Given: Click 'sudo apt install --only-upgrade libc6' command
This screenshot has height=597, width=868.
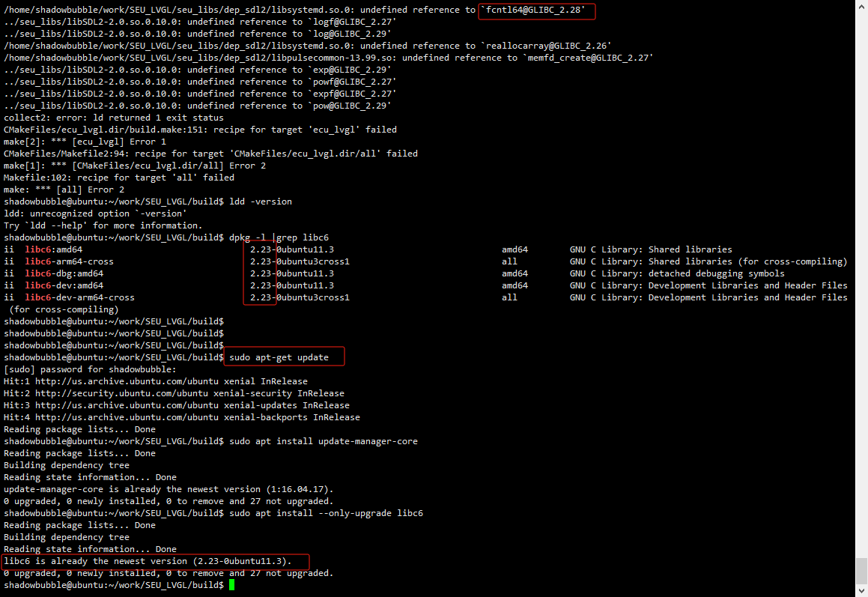Looking at the screenshot, I should 326,513.
